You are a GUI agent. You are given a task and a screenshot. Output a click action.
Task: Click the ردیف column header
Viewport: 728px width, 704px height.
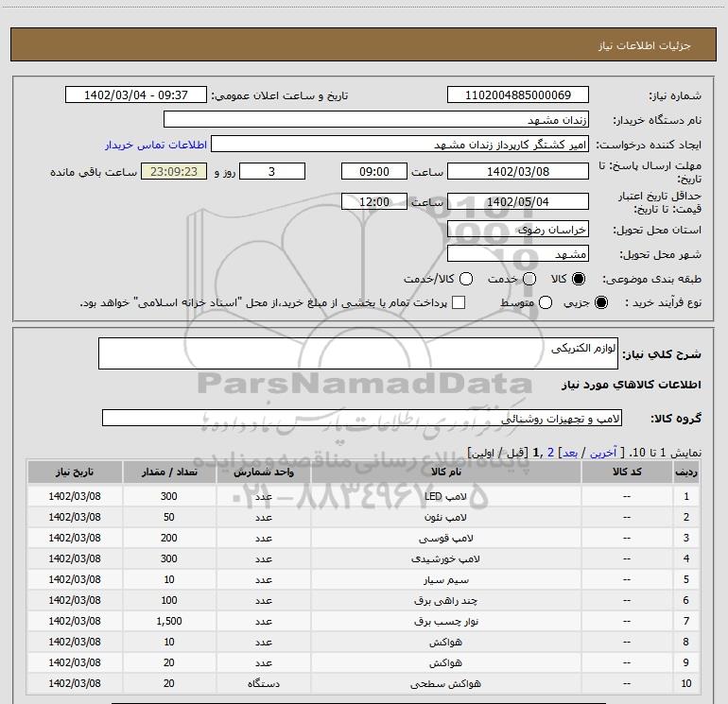[x=686, y=472]
